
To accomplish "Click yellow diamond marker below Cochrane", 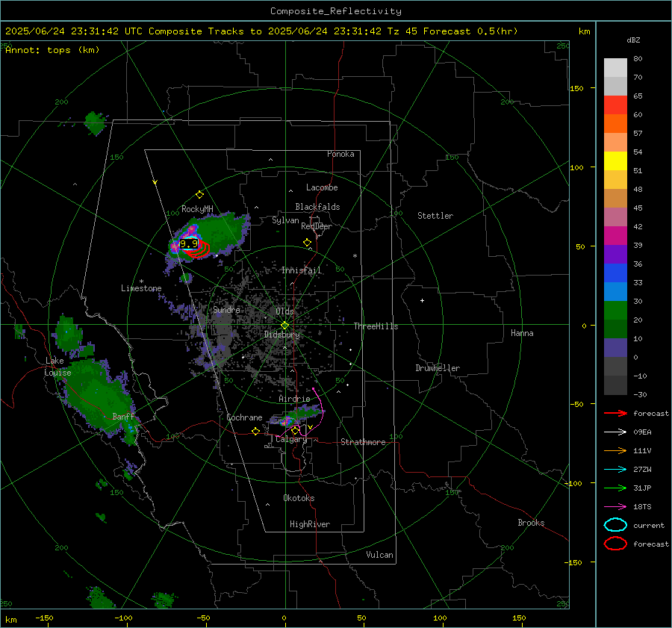I will (255, 431).
